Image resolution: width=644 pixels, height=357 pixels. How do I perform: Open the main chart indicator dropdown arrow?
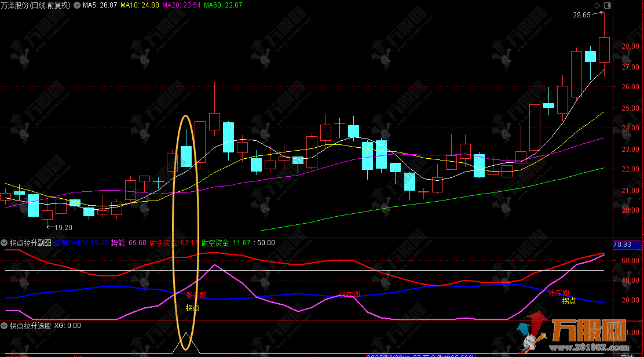(77, 5)
